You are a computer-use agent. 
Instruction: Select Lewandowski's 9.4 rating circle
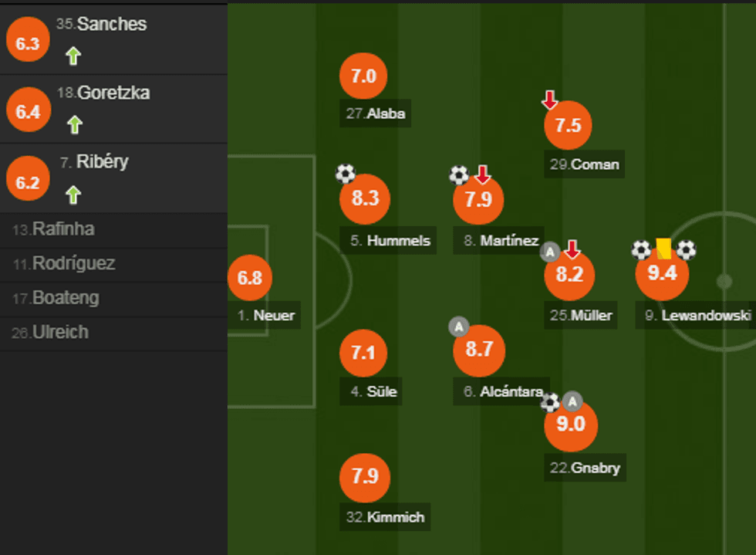click(662, 273)
